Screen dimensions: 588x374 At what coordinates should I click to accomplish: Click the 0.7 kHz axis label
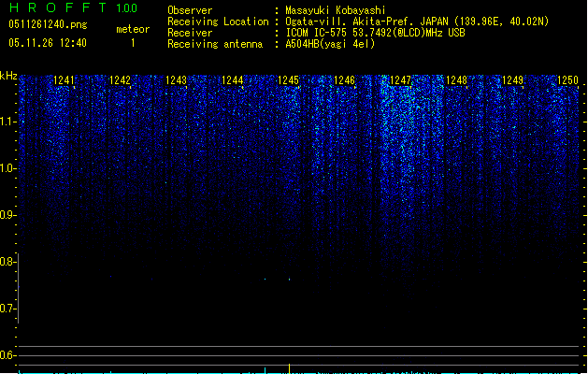point(7,309)
